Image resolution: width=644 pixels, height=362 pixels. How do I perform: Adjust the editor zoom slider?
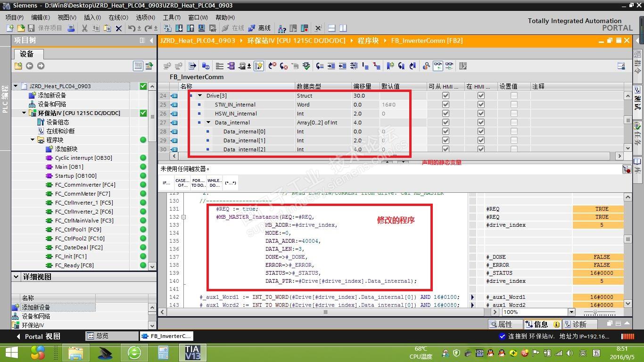click(595, 313)
